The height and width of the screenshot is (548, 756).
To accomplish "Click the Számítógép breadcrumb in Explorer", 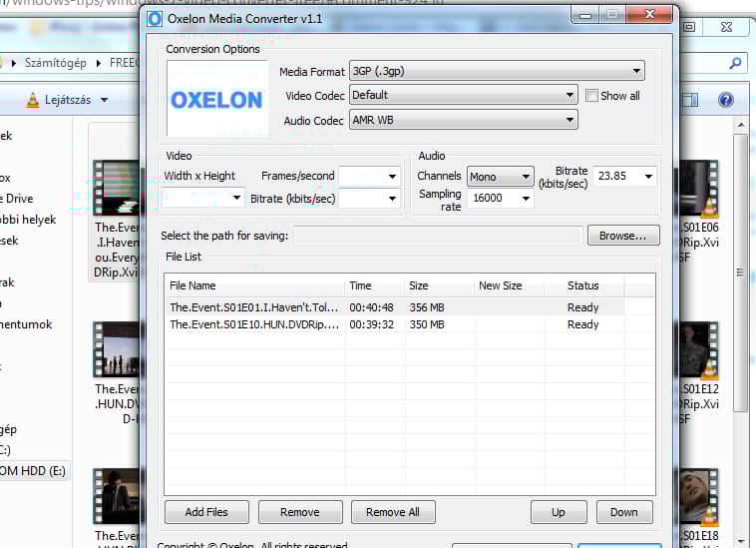I will coord(56,63).
